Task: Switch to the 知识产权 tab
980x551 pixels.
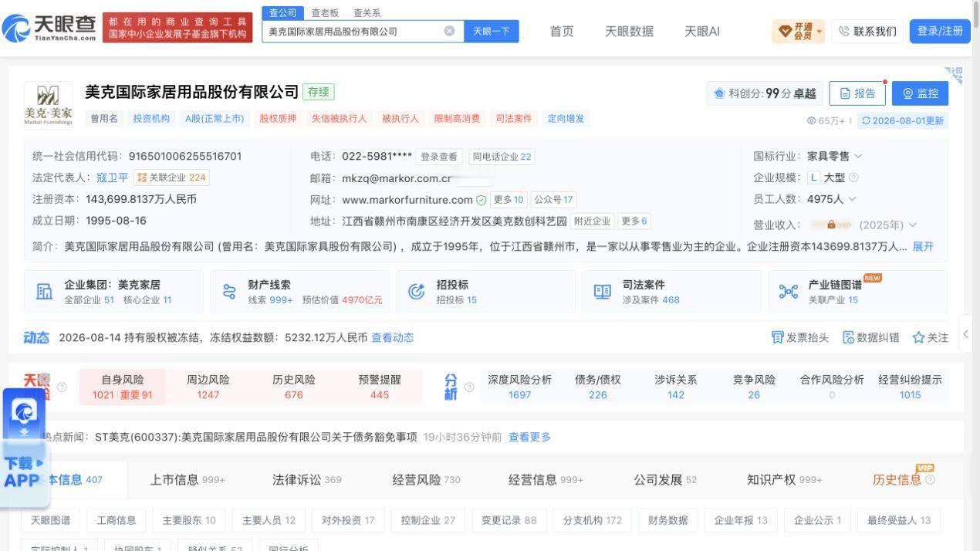Action: tap(784, 479)
